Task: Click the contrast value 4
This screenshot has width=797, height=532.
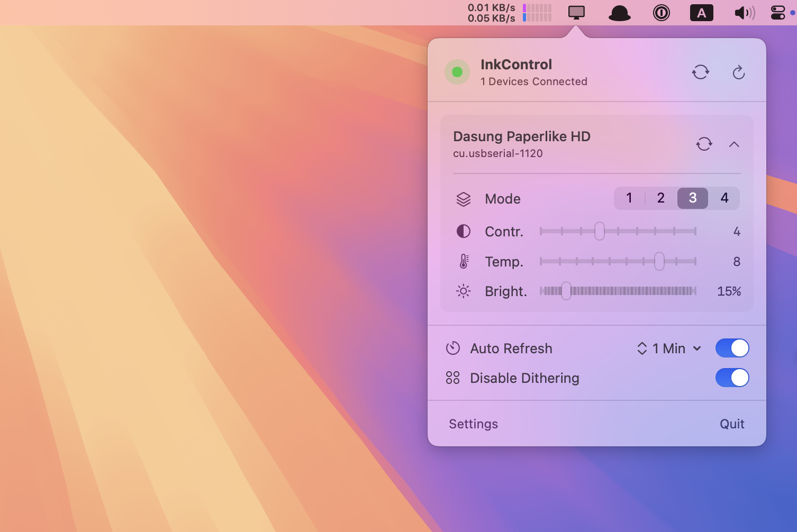Action: pyautogui.click(x=737, y=232)
